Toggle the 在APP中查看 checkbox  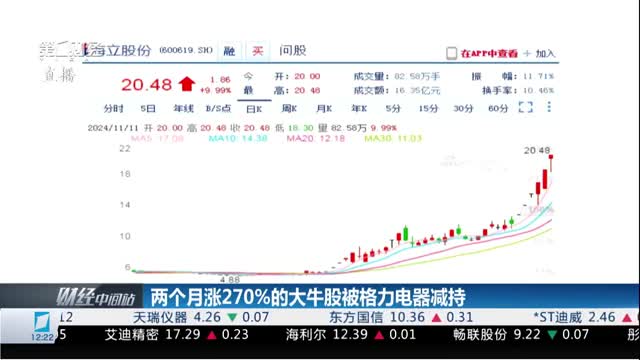[x=451, y=53]
